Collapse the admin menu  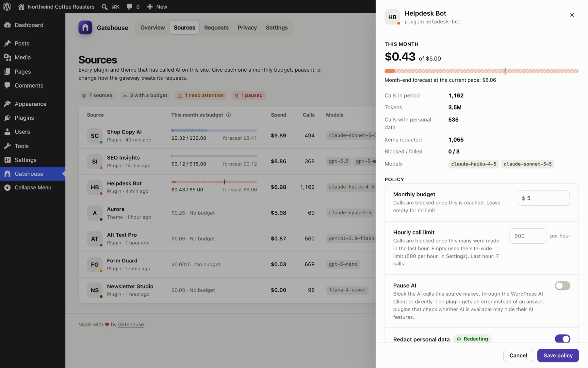(x=33, y=187)
